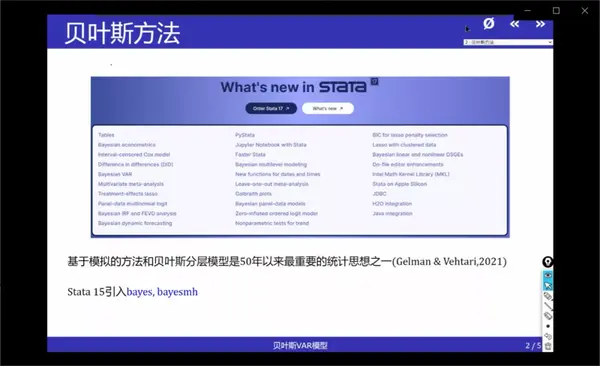600x366 pixels.
Task: Open the slide selector dropdown in header
Action: click(x=508, y=42)
